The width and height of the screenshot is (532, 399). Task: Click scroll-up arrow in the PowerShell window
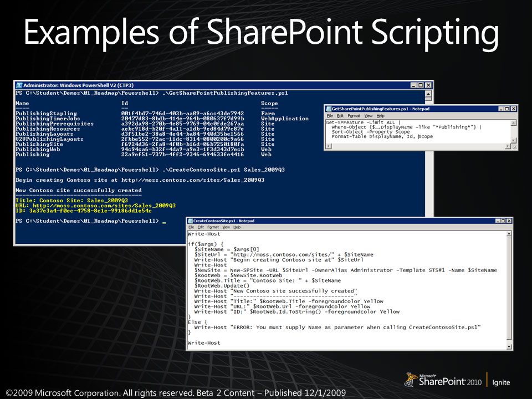428,94
